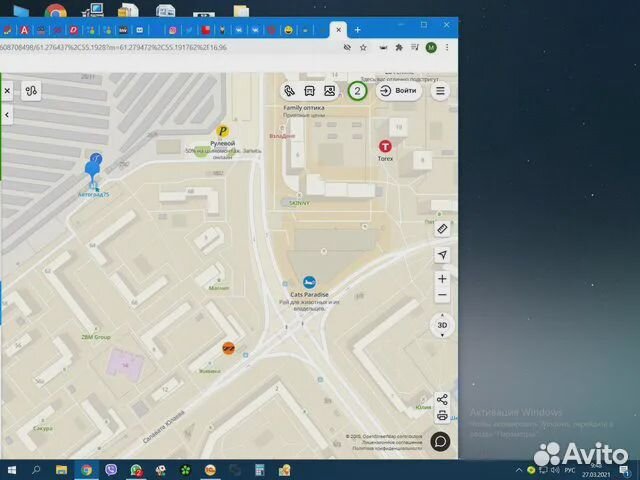Select the Рулевой place marker
Screen dimensions: 640x480
click(223, 131)
